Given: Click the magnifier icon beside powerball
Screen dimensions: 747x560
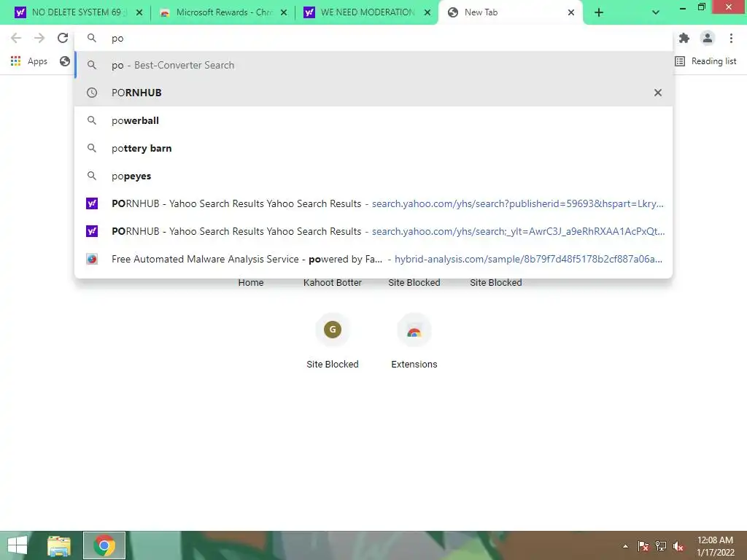Looking at the screenshot, I should tap(92, 120).
